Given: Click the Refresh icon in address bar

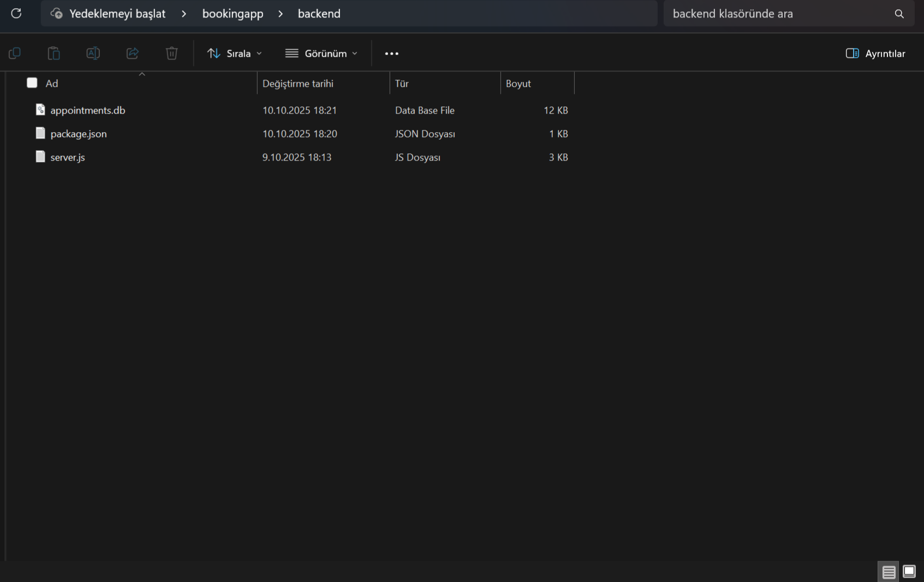Looking at the screenshot, I should tap(16, 14).
